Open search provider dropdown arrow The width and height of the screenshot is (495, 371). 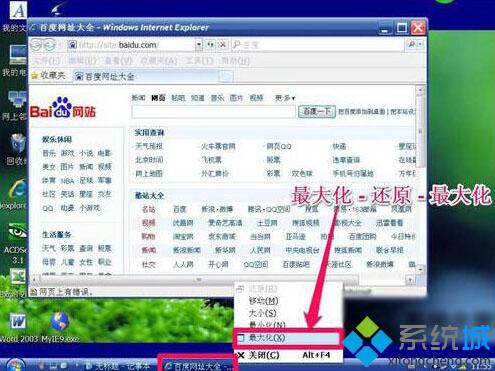click(420, 44)
